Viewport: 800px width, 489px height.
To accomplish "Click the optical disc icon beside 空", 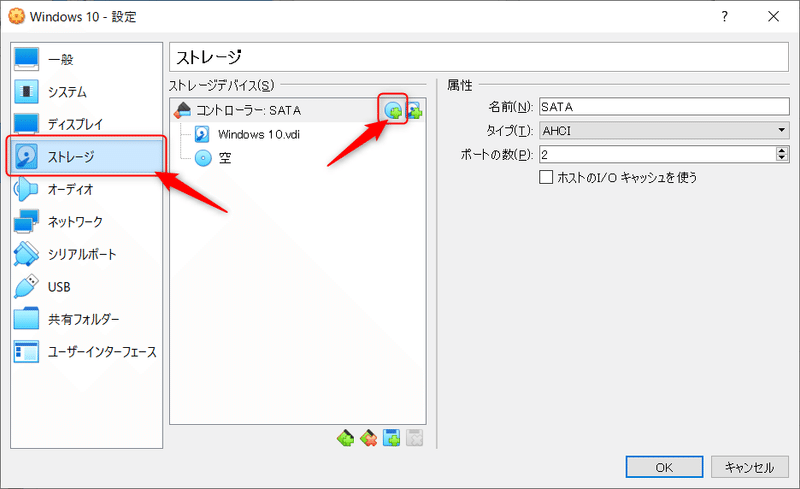I will coord(203,158).
